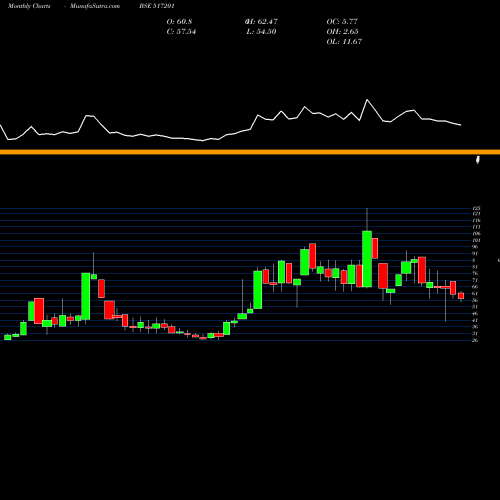Viewport: 500px width, 500px height.
Task: Click the 116 price axis label
Action: (x=476, y=220)
